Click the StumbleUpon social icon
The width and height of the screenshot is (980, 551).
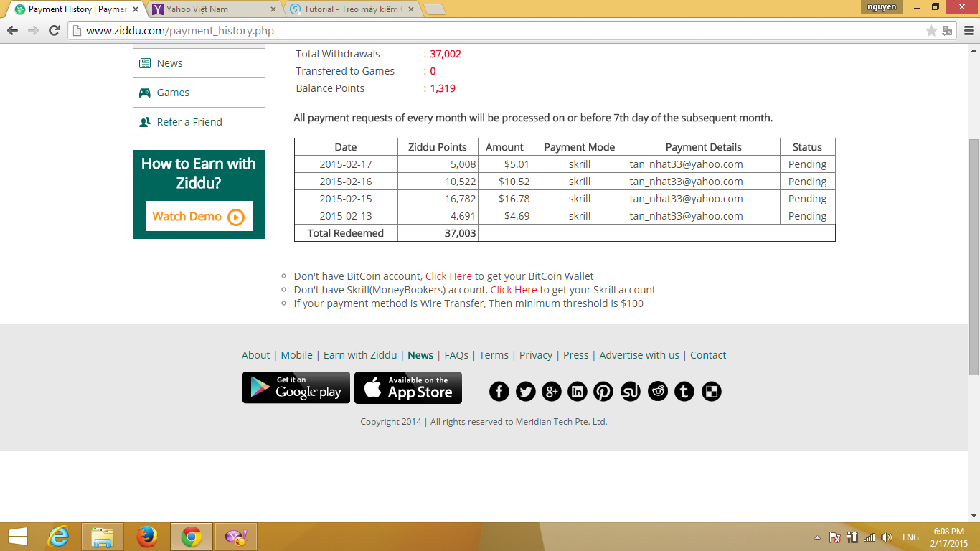click(x=631, y=391)
